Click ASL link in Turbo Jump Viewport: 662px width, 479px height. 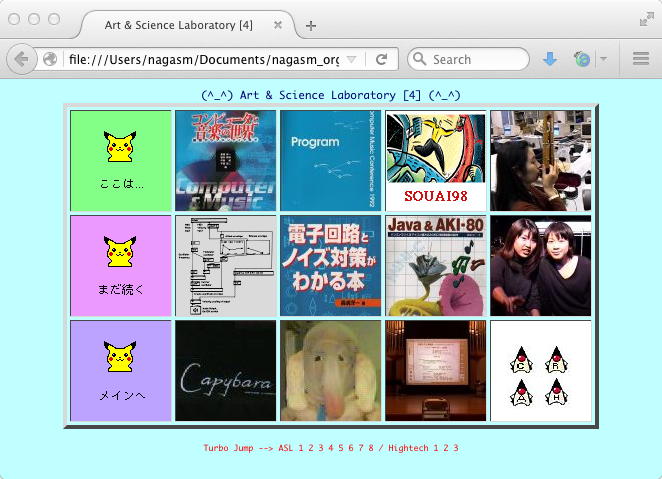point(285,448)
